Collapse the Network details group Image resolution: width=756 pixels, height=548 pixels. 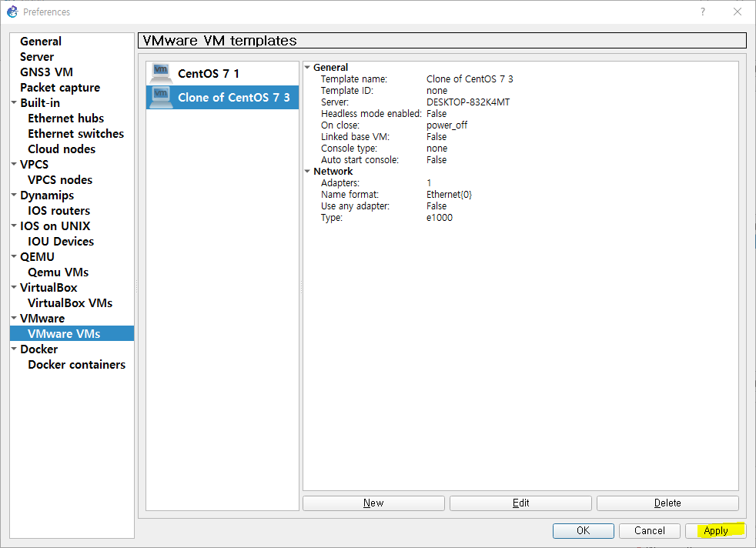[x=307, y=171]
